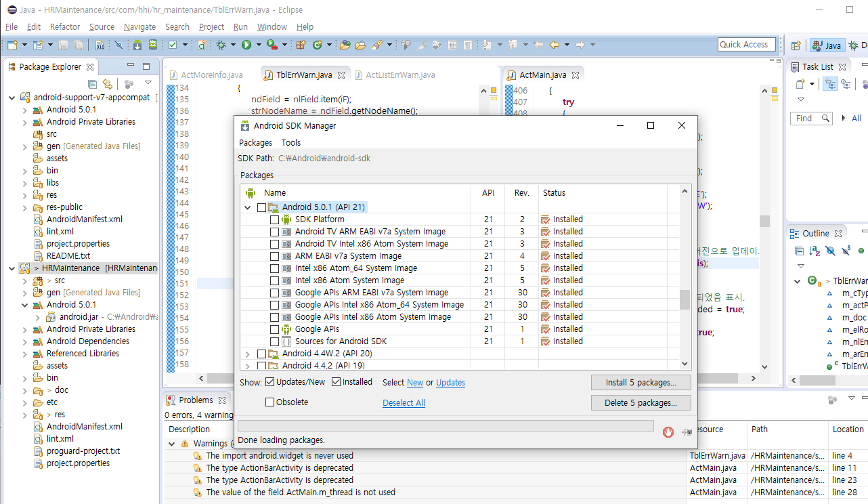
Task: Check Sources for Android SDK checkbox
Action: [274, 341]
